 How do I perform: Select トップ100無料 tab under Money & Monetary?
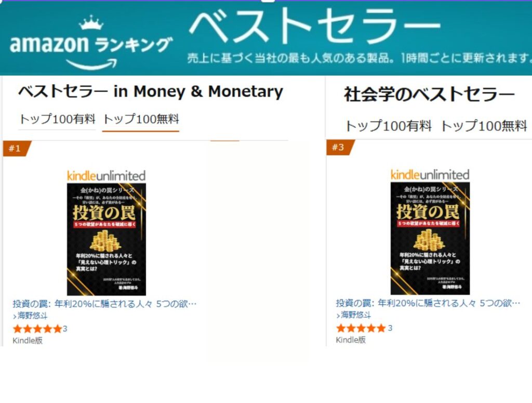point(141,119)
